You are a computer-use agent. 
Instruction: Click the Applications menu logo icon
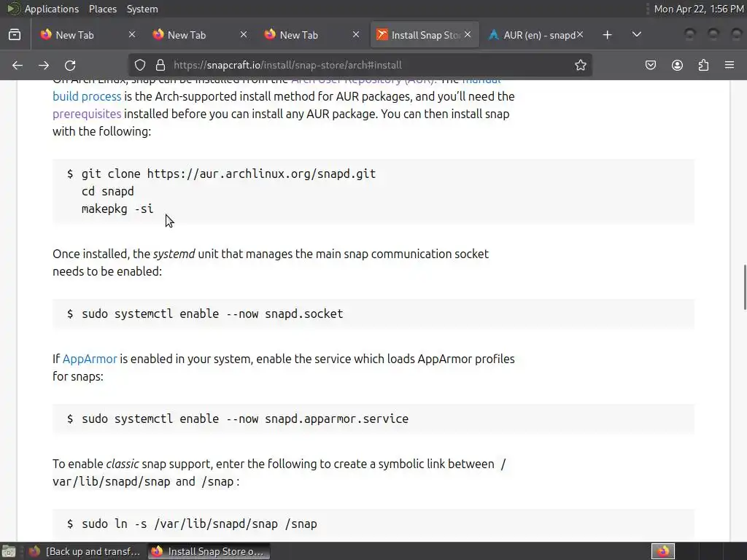[13, 9]
